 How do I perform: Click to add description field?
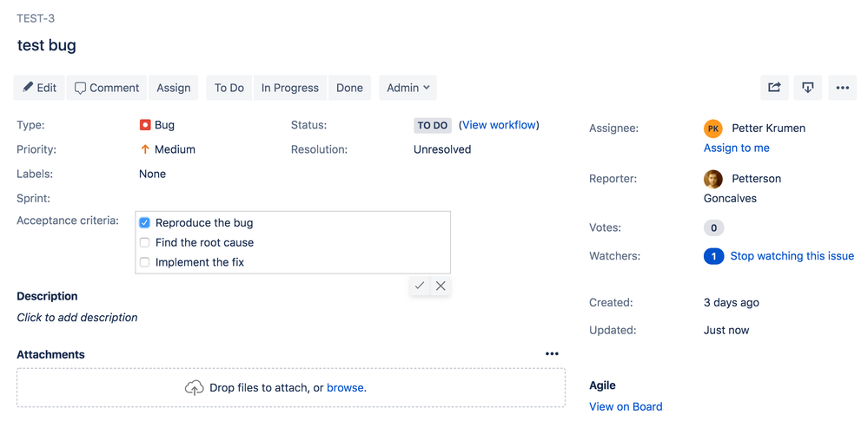[77, 318]
